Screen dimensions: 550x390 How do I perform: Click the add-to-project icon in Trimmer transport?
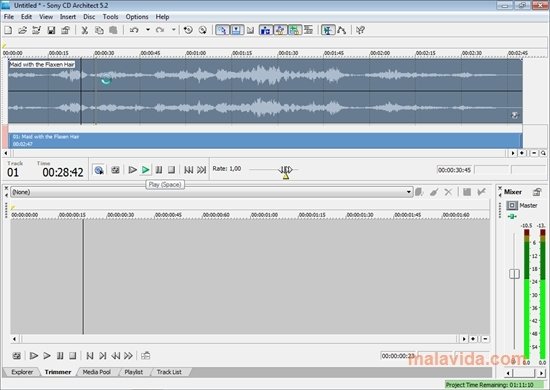click(x=146, y=356)
